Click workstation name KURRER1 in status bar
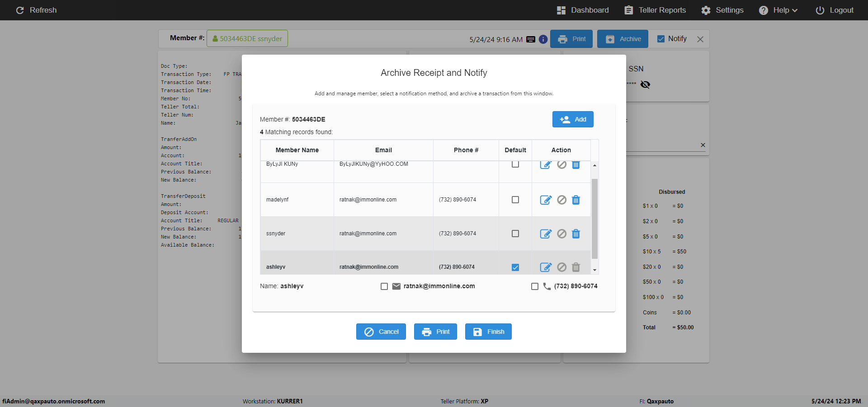 [x=290, y=401]
